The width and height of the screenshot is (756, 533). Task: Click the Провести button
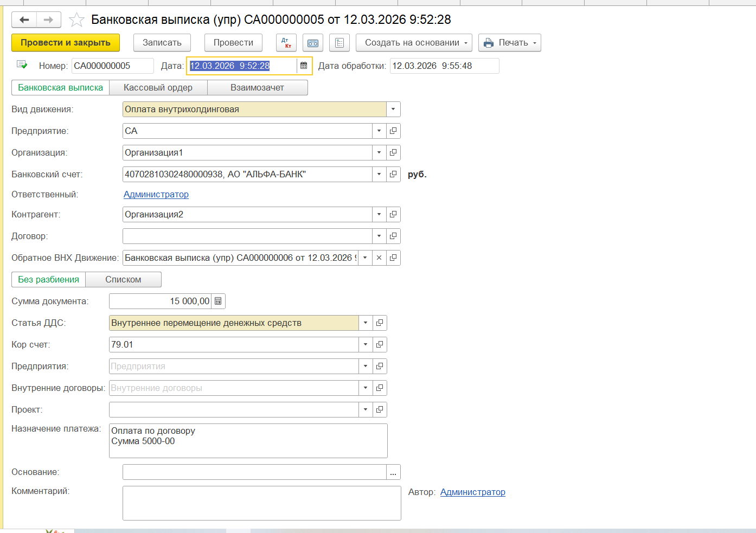tap(233, 43)
